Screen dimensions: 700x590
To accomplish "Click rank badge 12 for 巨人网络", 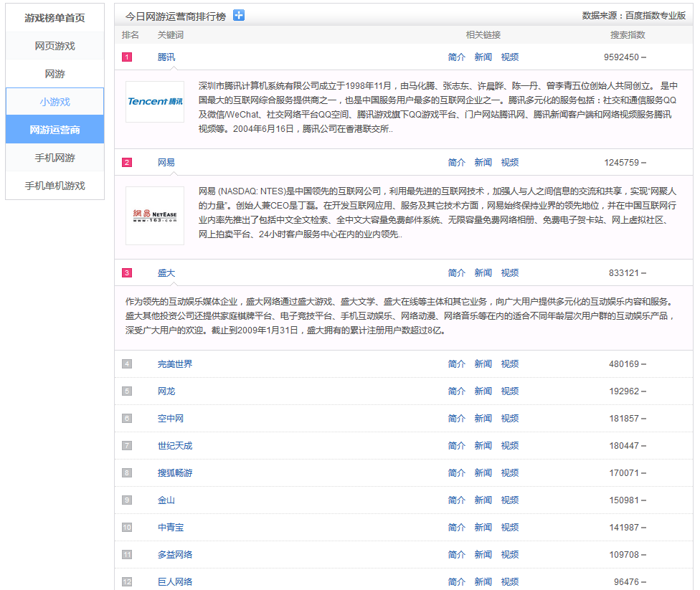I will 127,581.
